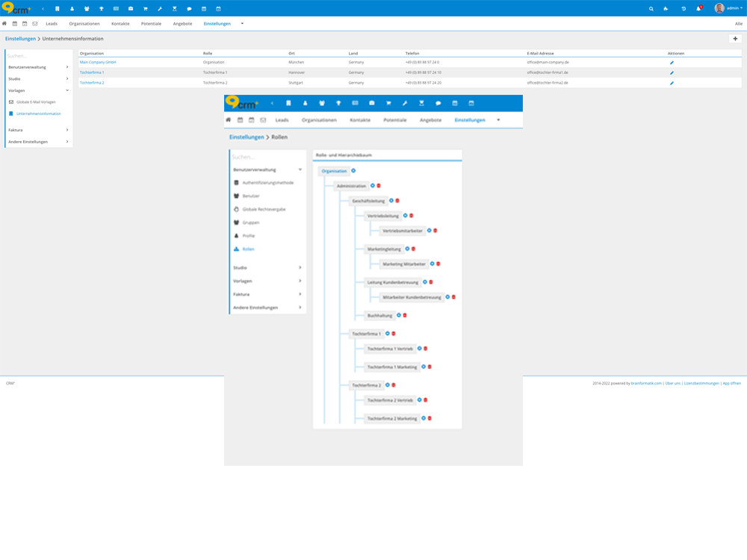747x560 pixels.
Task: Click the shopping cart icon in top toolbar
Action: tap(145, 8)
